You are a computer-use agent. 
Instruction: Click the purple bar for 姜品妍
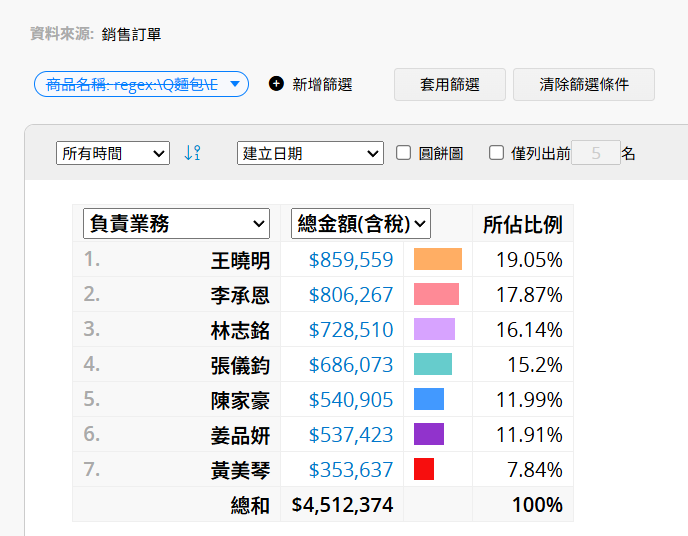pos(429,434)
